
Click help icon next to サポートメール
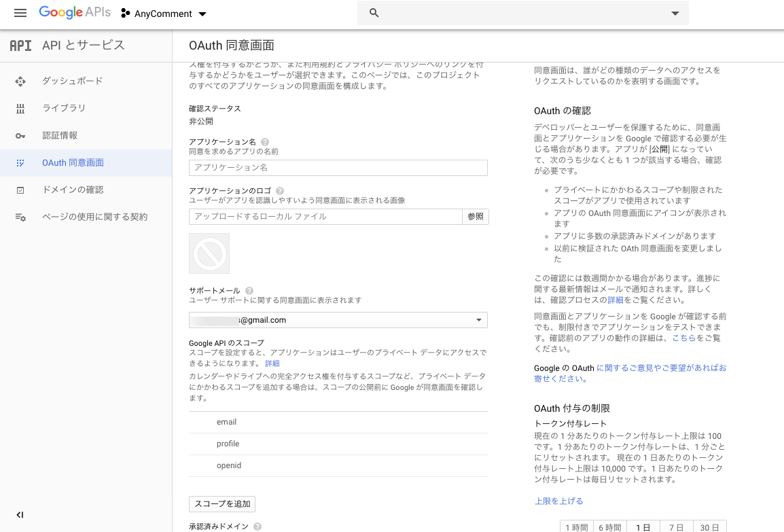pyautogui.click(x=249, y=291)
